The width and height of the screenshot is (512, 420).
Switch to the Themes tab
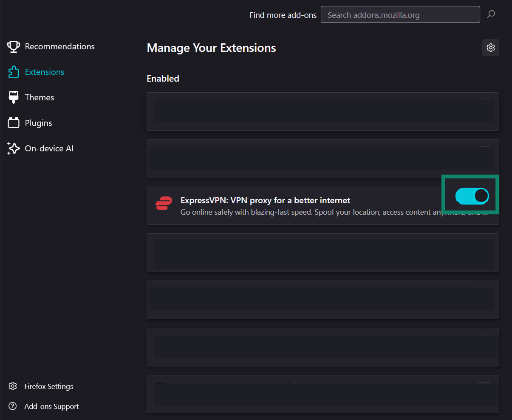(x=39, y=97)
